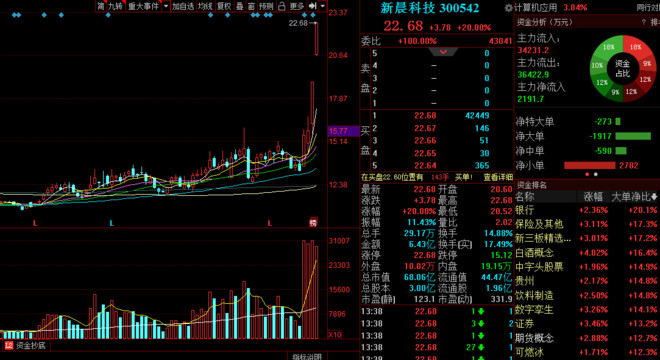This screenshot has width=660, height=360.
Task: Open settings gear beside 计算机应用
Action: click(x=508, y=8)
